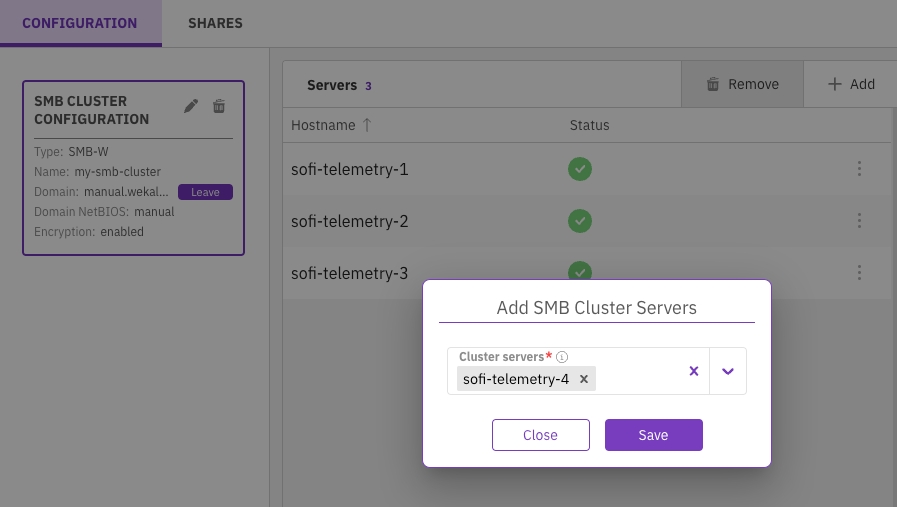
Task: Click Leave to leave the domain
Action: point(205,192)
